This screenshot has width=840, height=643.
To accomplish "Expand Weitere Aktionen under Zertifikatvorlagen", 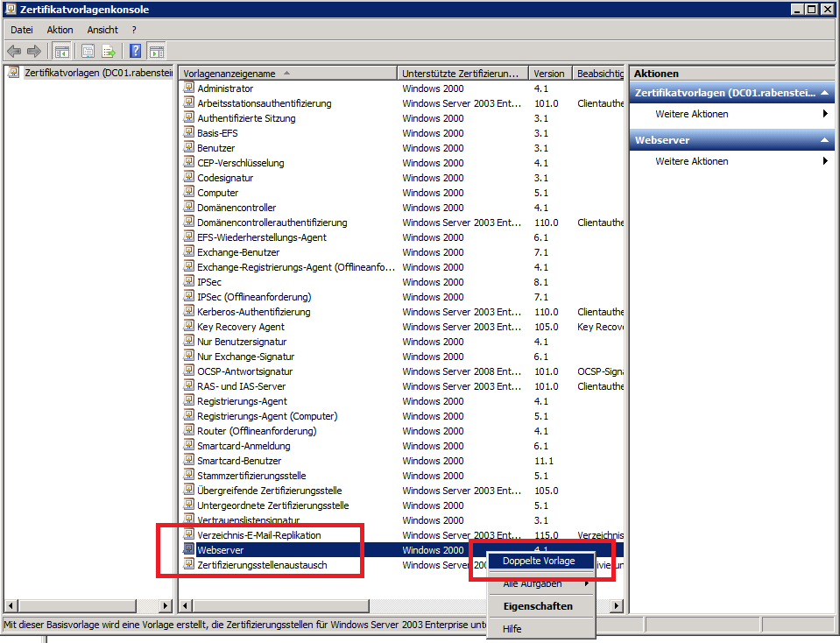I will point(692,114).
